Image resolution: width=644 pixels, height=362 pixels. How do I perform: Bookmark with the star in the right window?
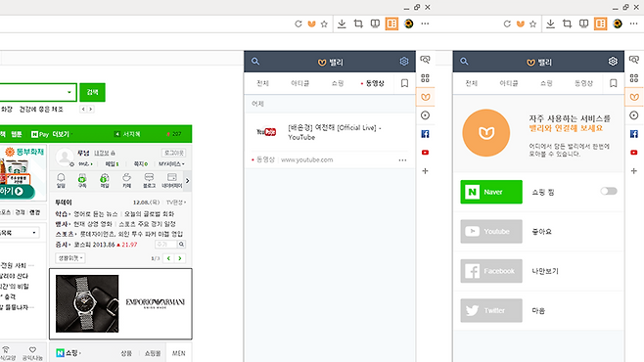coord(533,23)
